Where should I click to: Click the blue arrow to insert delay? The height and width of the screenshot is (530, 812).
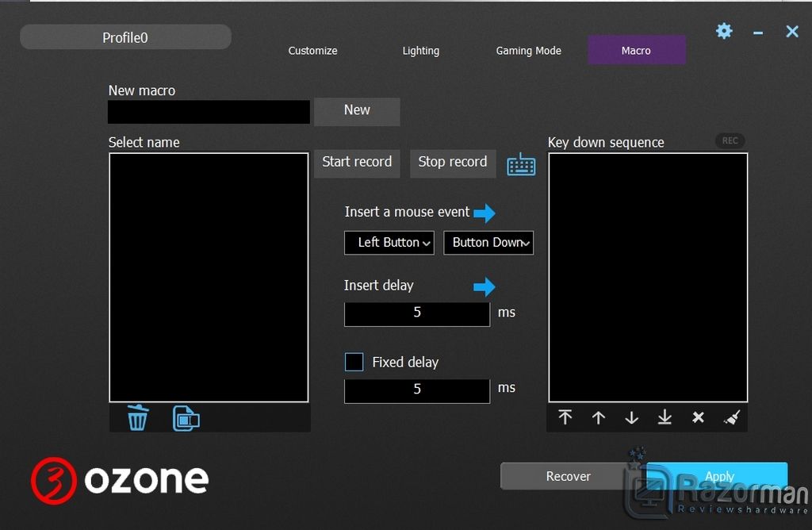coord(485,286)
